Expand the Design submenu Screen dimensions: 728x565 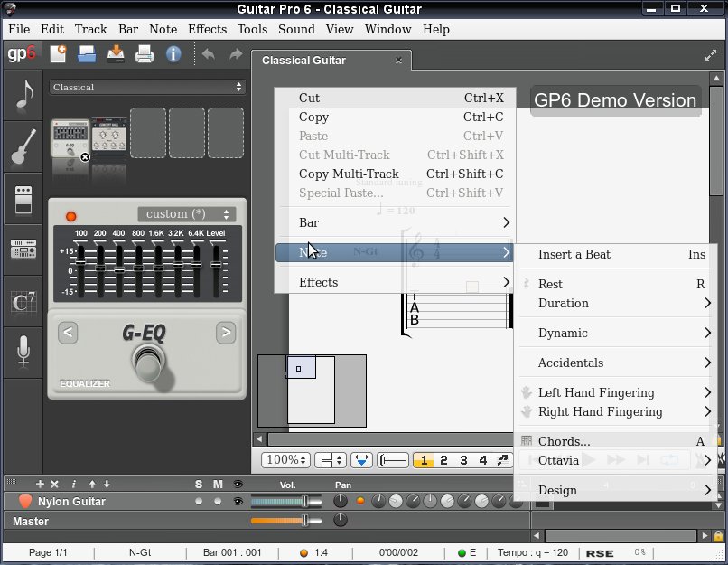(615, 490)
